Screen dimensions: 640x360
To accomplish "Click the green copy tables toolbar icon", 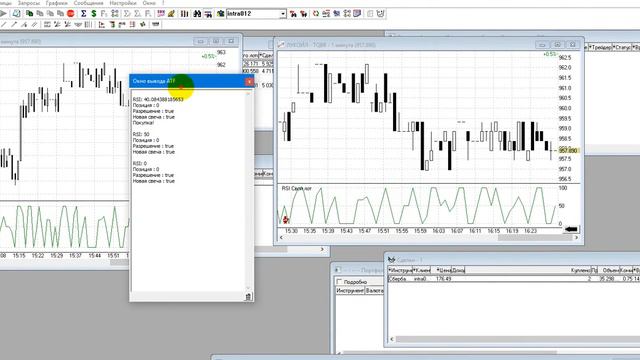I will tap(29, 13).
